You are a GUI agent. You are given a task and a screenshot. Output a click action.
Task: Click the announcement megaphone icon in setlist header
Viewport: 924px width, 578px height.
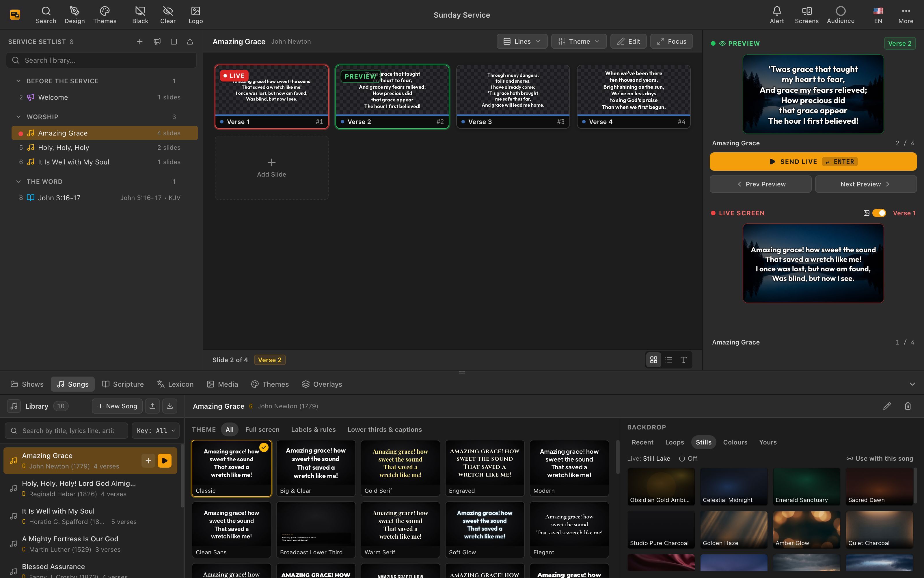click(157, 42)
